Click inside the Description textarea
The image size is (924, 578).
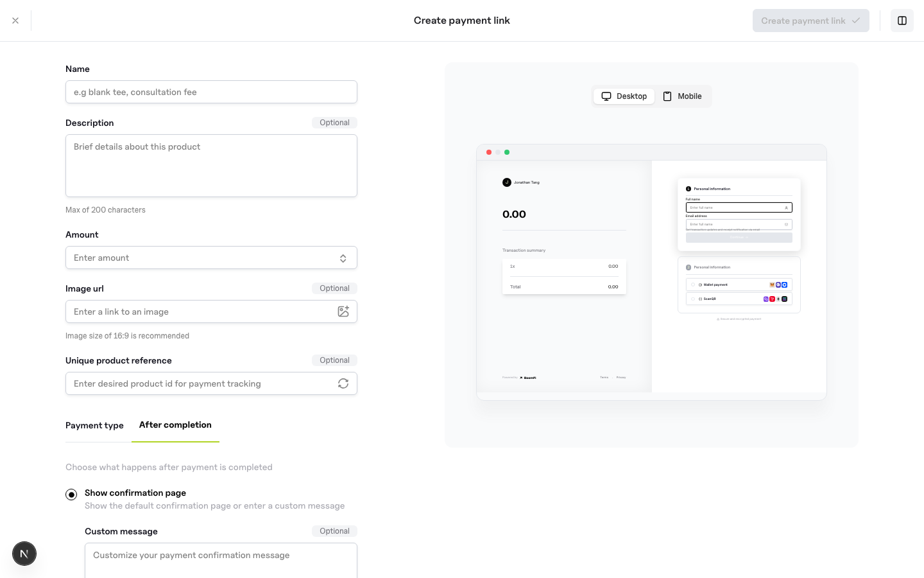211,166
